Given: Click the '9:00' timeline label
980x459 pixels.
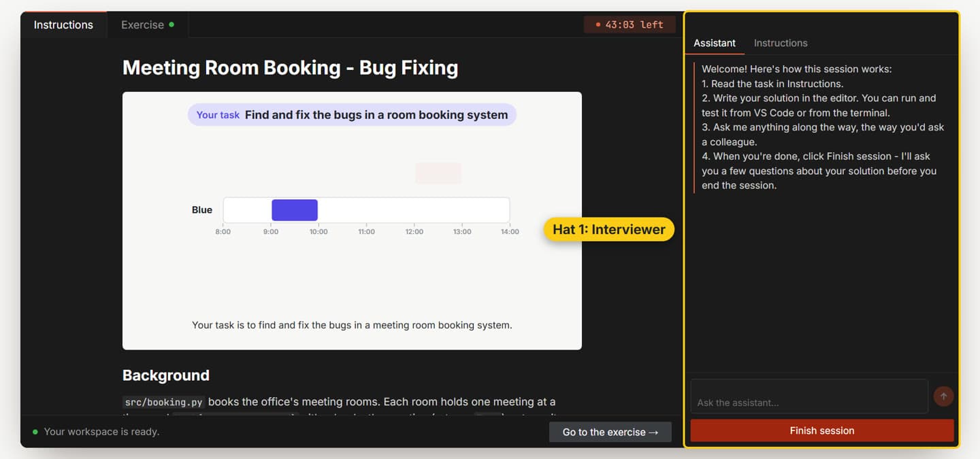Looking at the screenshot, I should pyautogui.click(x=271, y=232).
